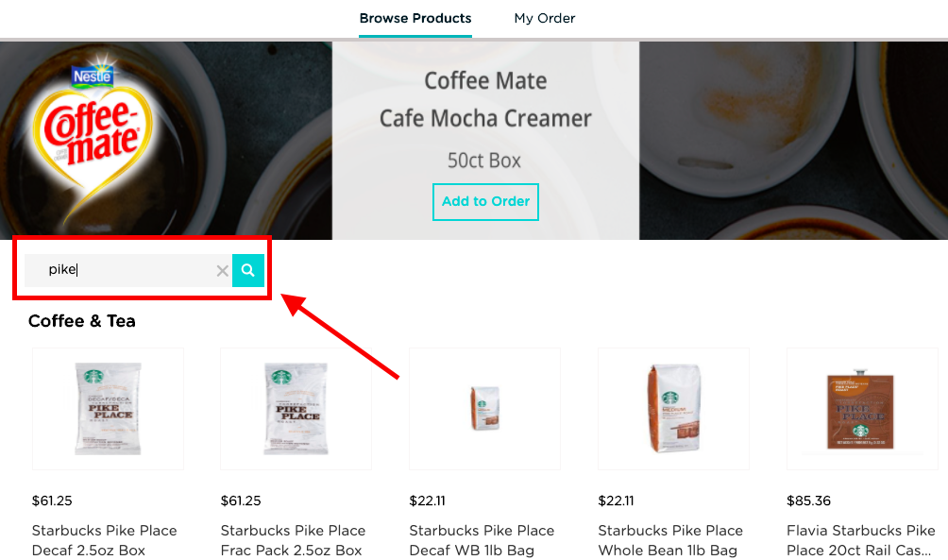Click the Coffee & Tea category heading
The image size is (948, 560).
(81, 321)
